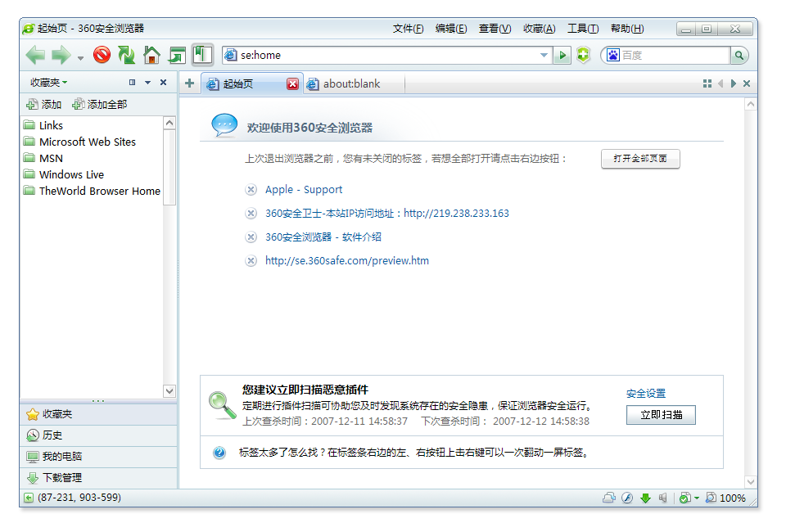The height and width of the screenshot is (532, 786).
Task: Click the tab bar close X icon
Action: tap(747, 83)
